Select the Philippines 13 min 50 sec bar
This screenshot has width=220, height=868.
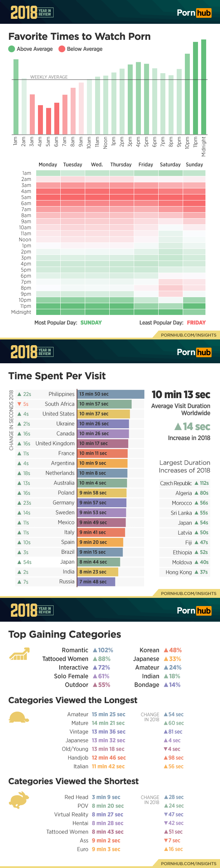tap(111, 394)
